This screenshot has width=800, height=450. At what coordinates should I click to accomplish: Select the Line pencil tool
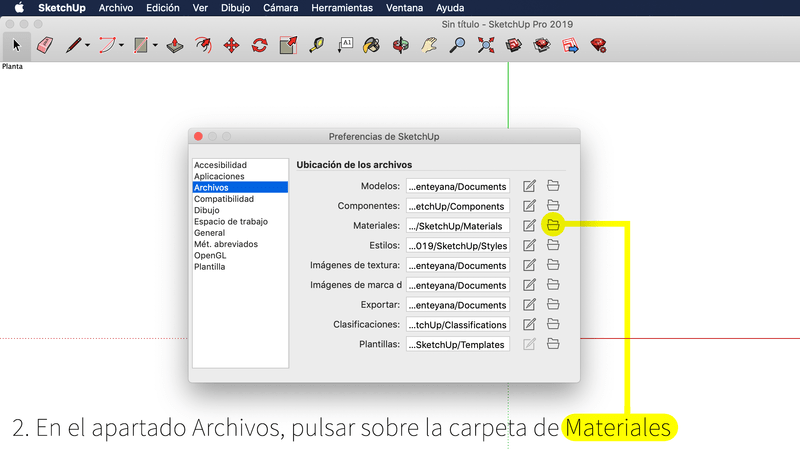pos(73,45)
